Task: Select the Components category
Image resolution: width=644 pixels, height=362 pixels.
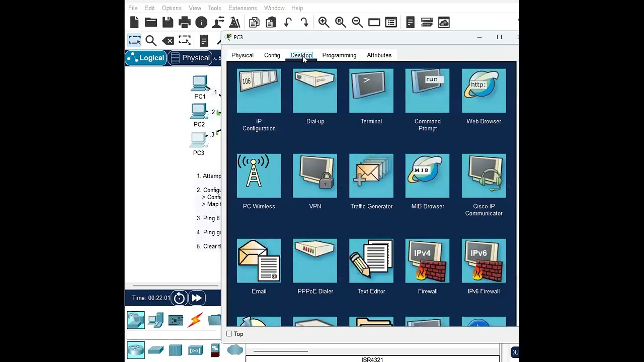Action: pos(176,320)
